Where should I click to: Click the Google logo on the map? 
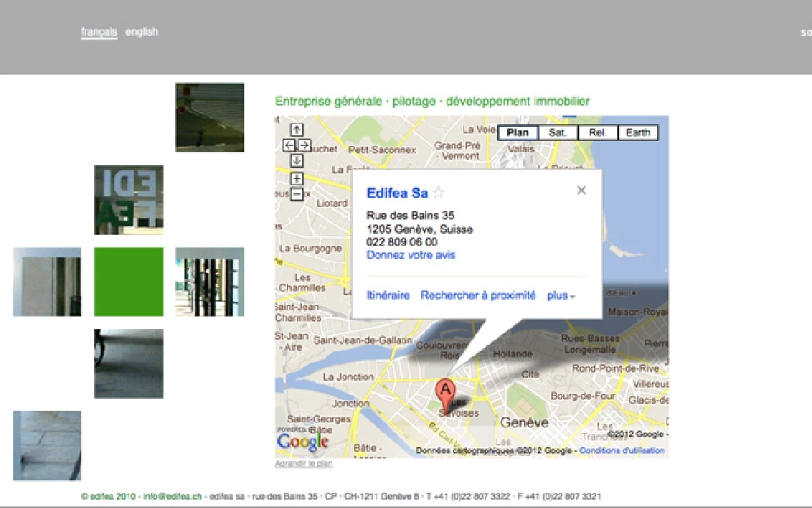click(303, 442)
